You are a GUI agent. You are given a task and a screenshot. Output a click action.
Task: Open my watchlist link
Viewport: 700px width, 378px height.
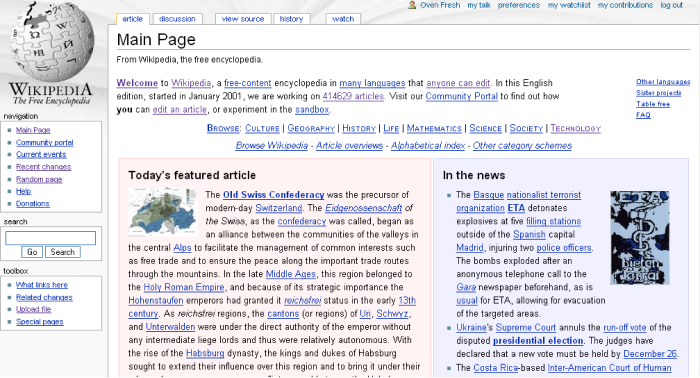(569, 5)
